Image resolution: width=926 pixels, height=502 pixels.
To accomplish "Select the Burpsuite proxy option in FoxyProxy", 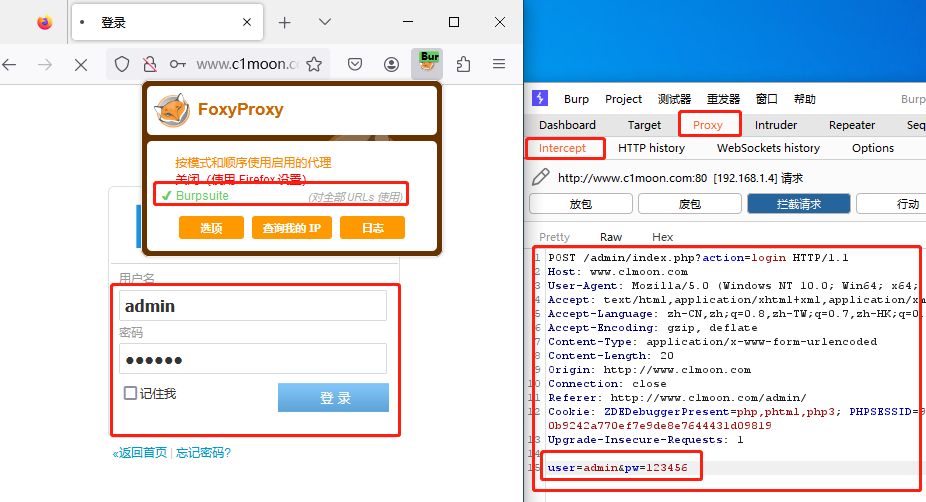I will [202, 196].
